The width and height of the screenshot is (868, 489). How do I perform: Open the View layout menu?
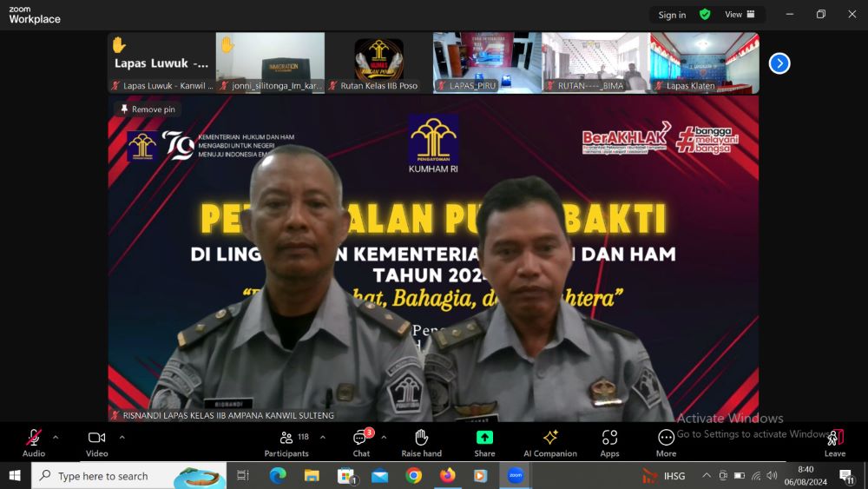click(740, 14)
